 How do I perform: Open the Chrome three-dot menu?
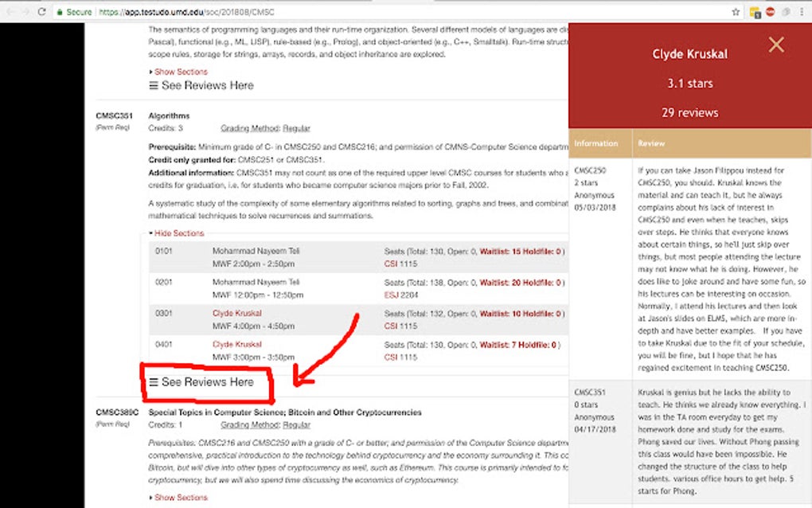(803, 12)
